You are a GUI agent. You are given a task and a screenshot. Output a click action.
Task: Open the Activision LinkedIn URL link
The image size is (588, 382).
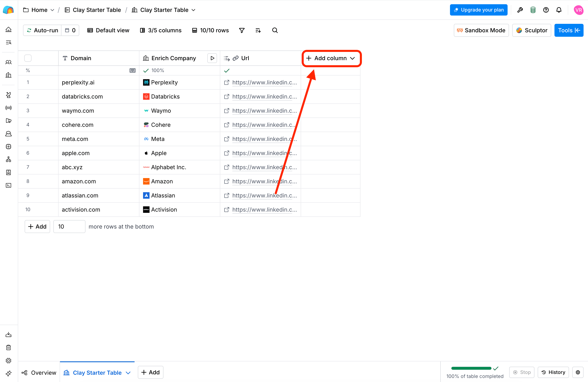[265, 210]
